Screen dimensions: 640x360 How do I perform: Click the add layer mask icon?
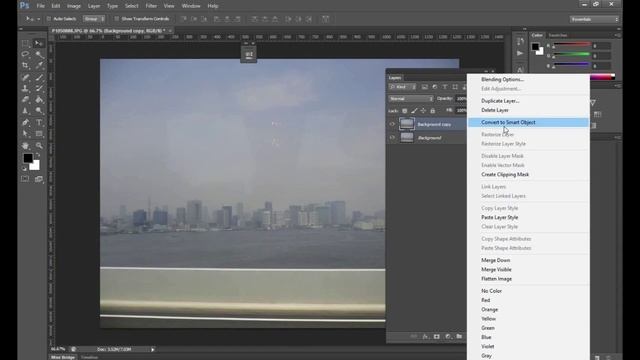tap(437, 336)
